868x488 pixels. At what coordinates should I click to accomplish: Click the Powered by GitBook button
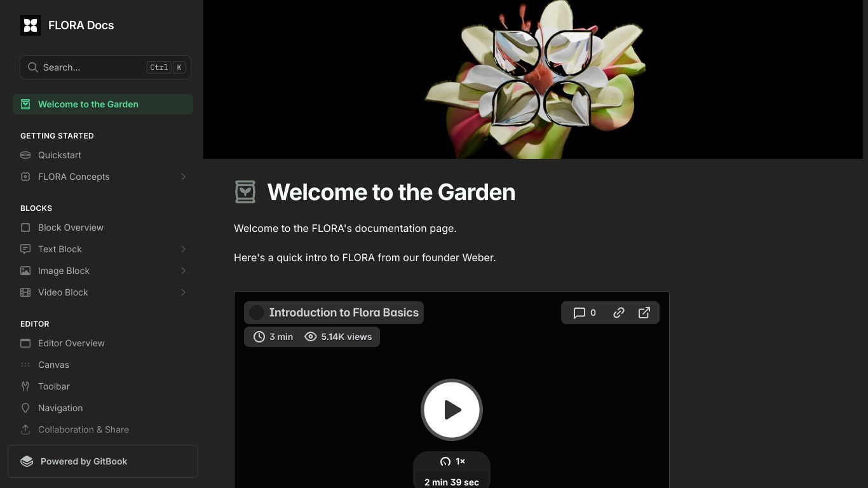103,461
